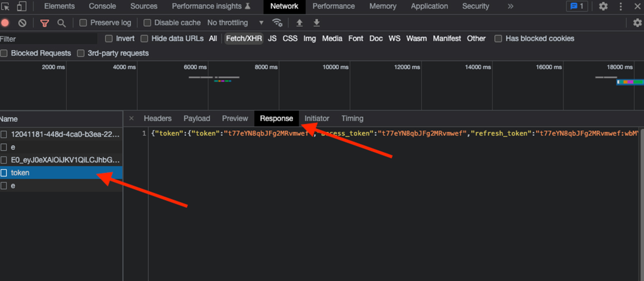Toggle the filter funnel icon
Screen dimensions: 644x281
[44, 23]
